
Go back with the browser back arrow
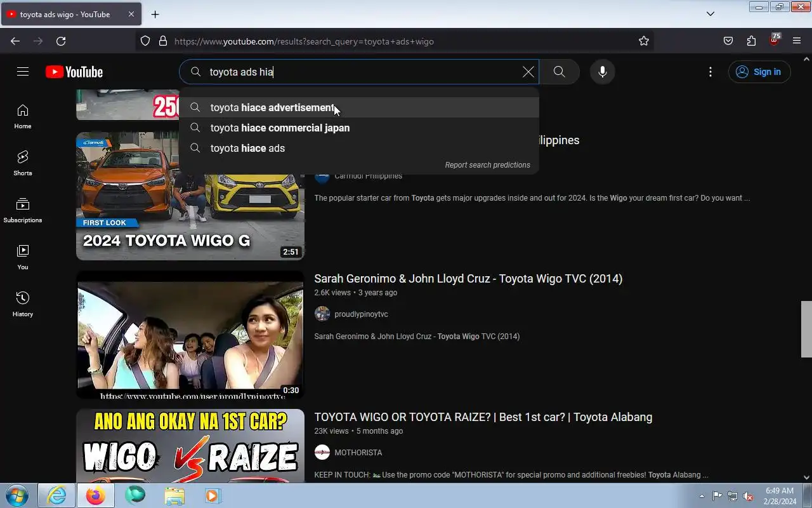coord(15,41)
